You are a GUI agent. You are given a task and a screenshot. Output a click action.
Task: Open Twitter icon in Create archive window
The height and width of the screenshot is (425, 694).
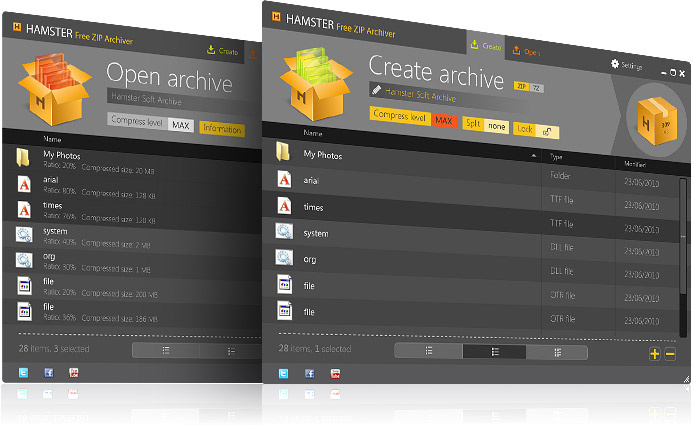click(283, 373)
